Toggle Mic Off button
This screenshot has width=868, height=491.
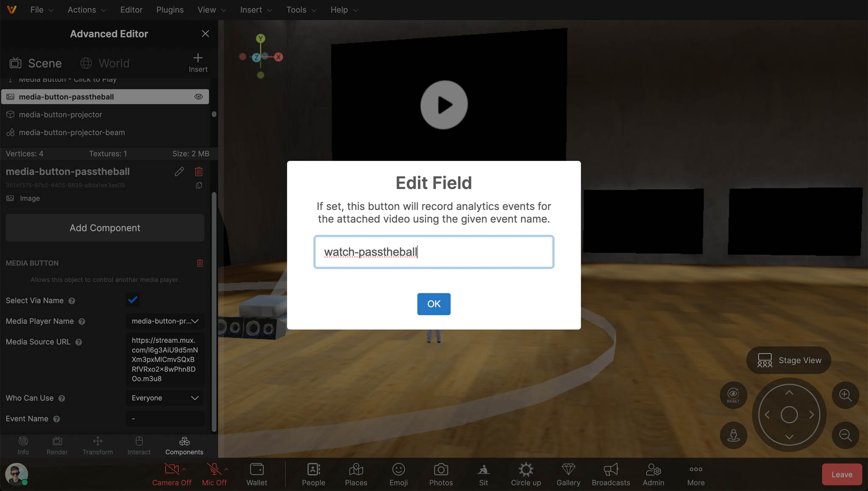point(214,474)
